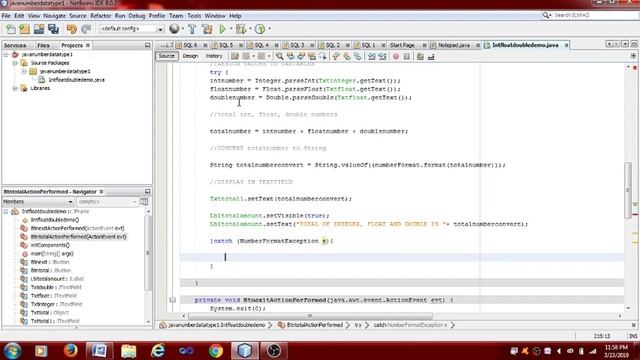
Task: Click the Build Project hammer icon
Action: click(x=192, y=29)
